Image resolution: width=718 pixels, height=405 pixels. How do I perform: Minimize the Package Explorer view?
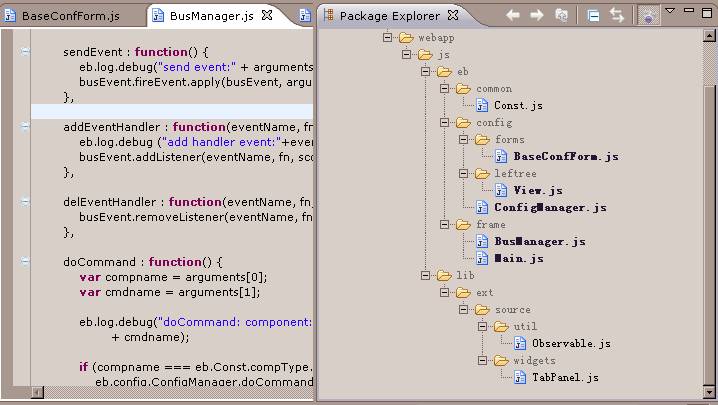click(x=689, y=10)
